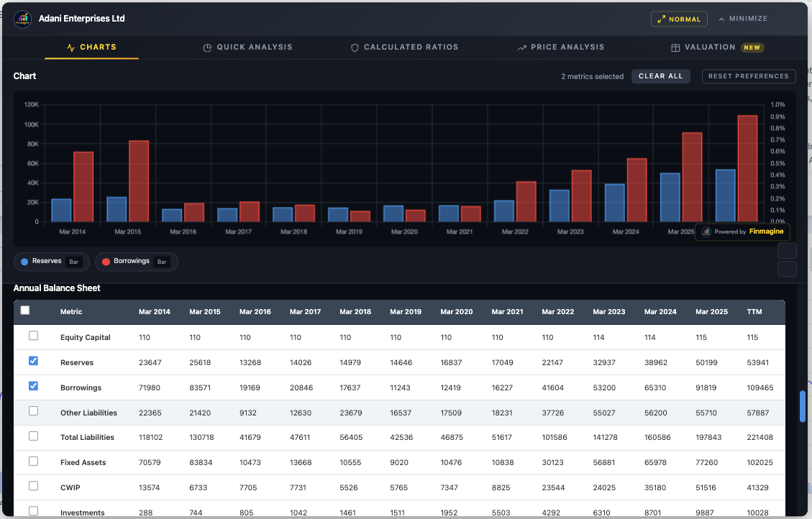Click the grid icon on Valuation tab

pos(675,47)
